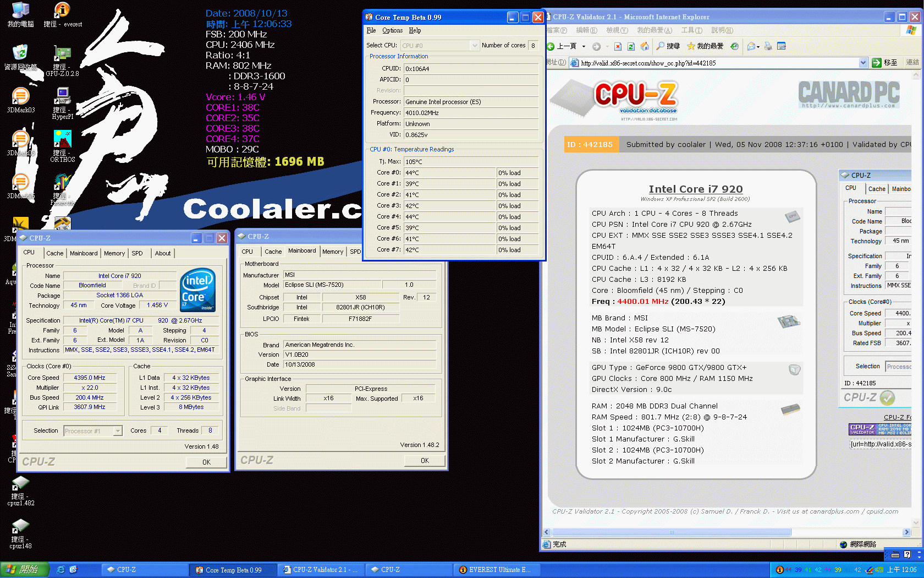Click the CANARD PC banner link
This screenshot has height=578, width=924.
pos(849,95)
